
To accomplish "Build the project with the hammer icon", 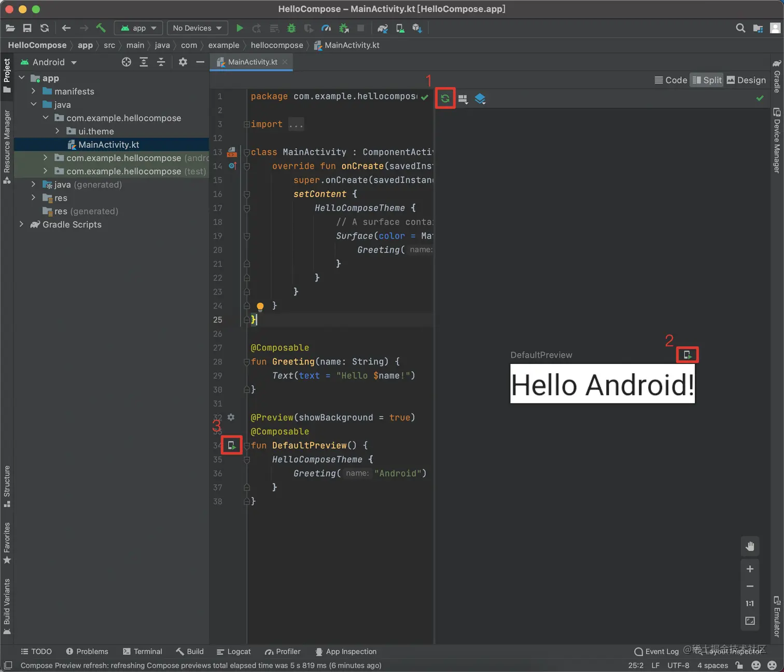I will pyautogui.click(x=101, y=28).
